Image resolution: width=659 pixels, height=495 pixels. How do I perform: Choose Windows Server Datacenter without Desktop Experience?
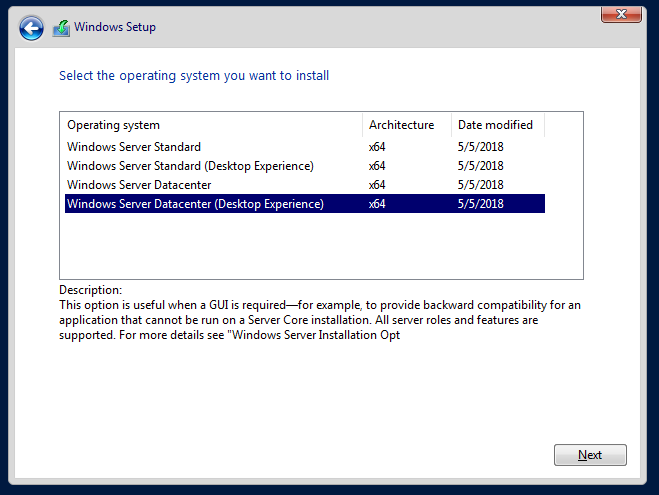[305, 184]
